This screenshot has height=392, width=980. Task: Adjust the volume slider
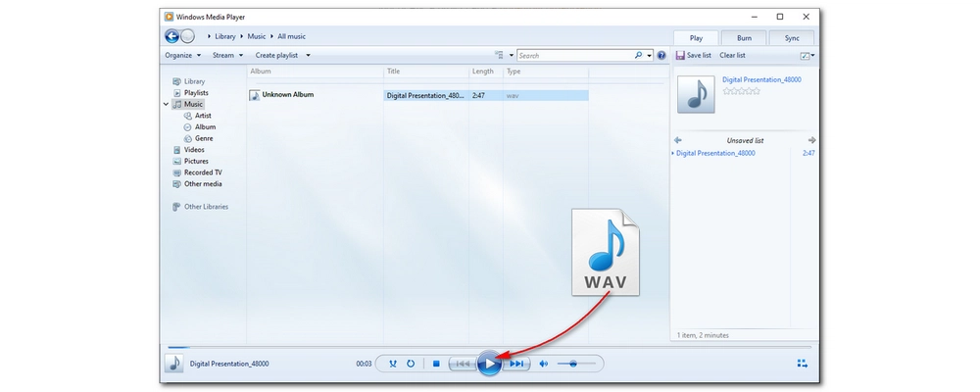[575, 364]
